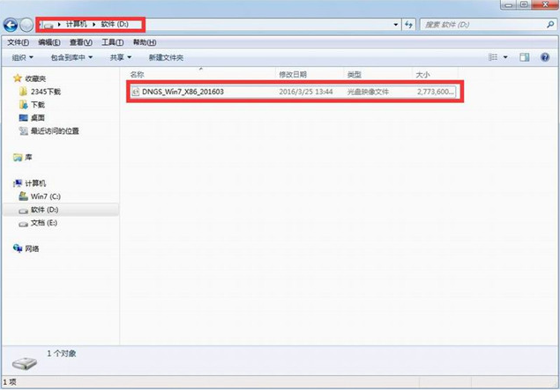Click the Forward navigation arrow button
This screenshot has height=392, width=560.
26,25
